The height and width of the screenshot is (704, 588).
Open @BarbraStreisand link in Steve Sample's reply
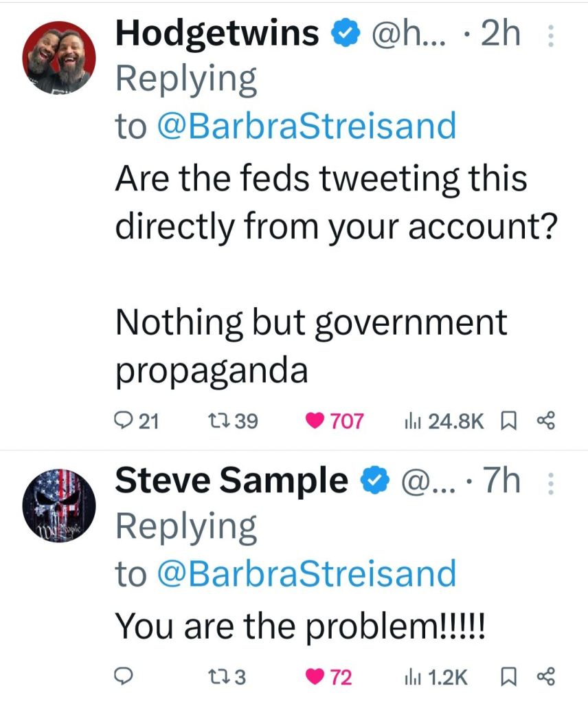[x=307, y=573]
